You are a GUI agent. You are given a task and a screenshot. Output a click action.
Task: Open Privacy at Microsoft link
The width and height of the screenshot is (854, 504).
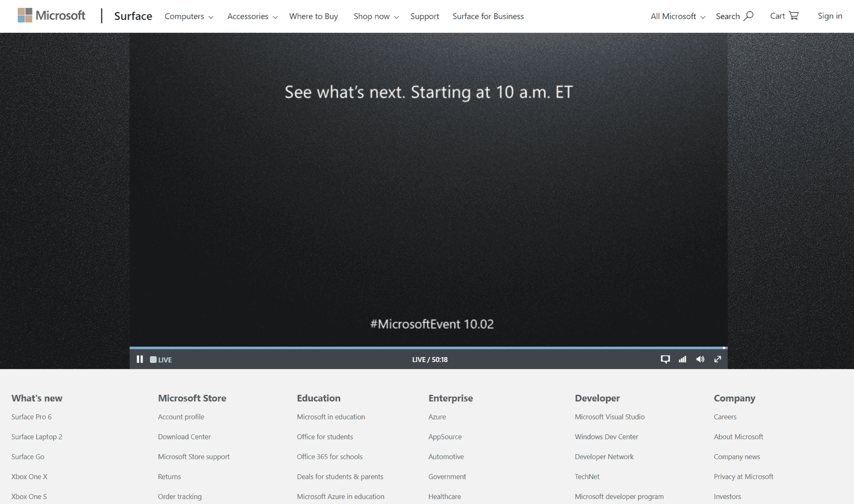[x=743, y=477]
